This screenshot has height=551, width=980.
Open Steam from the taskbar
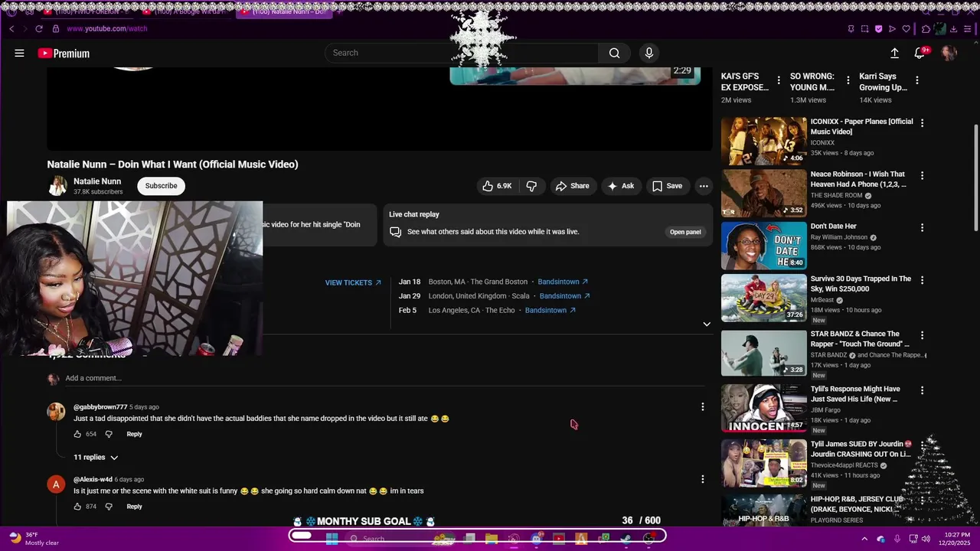tap(626, 539)
